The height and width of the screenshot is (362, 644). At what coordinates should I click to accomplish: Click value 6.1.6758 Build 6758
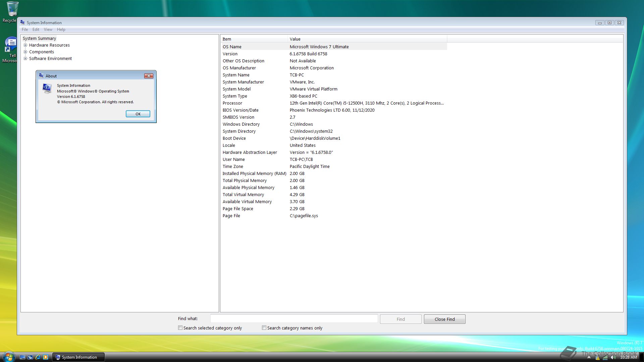[x=309, y=54]
